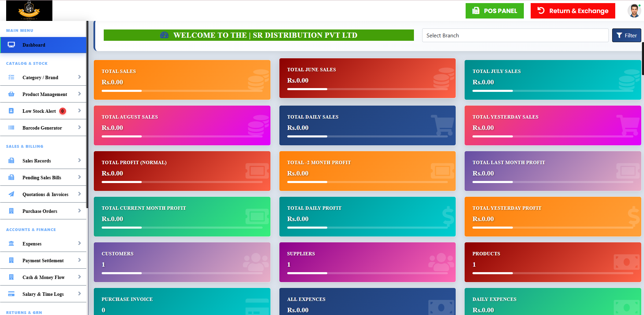
Task: Click the Total July Sales card
Action: coord(553,80)
